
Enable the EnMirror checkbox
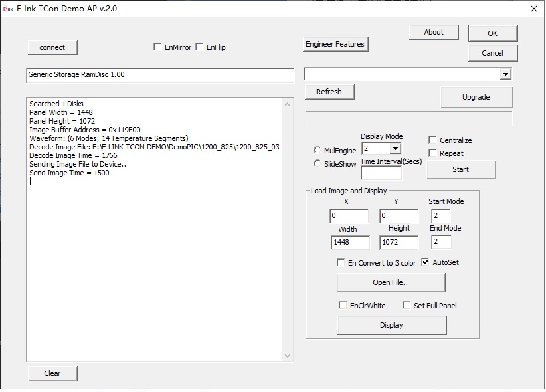click(157, 47)
